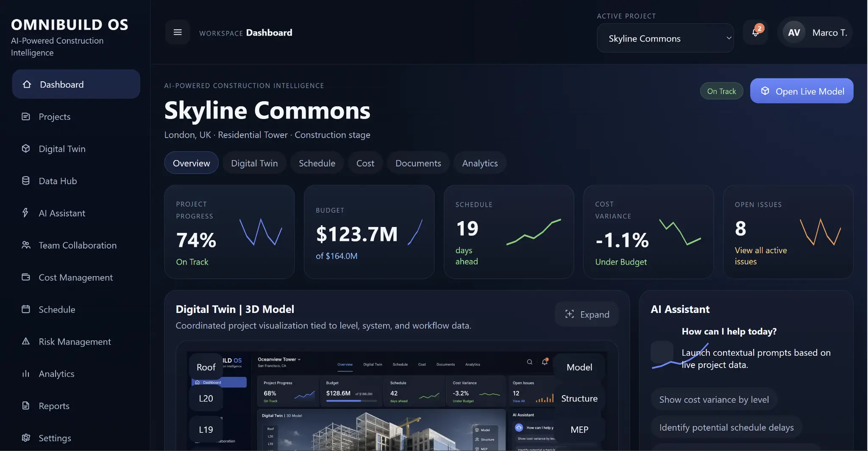Image resolution: width=868 pixels, height=451 pixels.
Task: Toggle the On Track status pill
Action: tap(721, 91)
